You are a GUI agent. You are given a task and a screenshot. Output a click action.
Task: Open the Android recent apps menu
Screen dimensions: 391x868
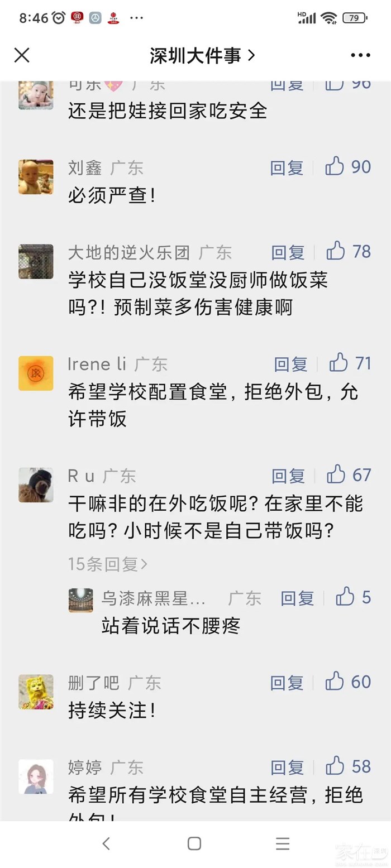283,843
